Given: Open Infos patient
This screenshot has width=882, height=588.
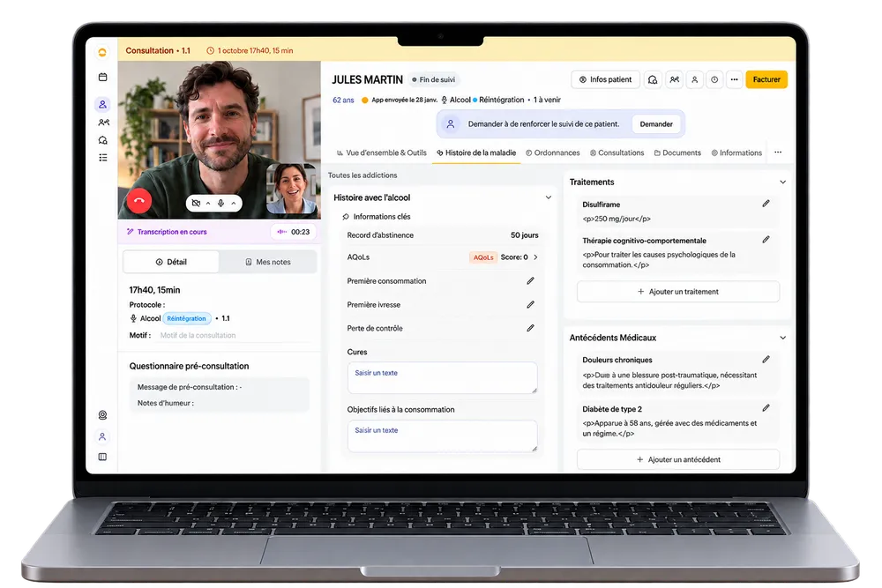Looking at the screenshot, I should point(605,79).
